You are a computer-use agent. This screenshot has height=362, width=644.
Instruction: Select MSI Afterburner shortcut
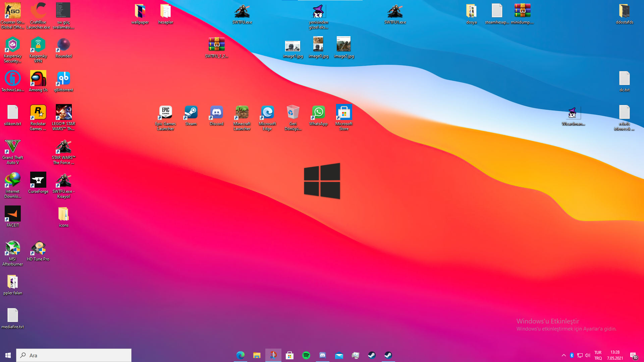[x=13, y=253]
